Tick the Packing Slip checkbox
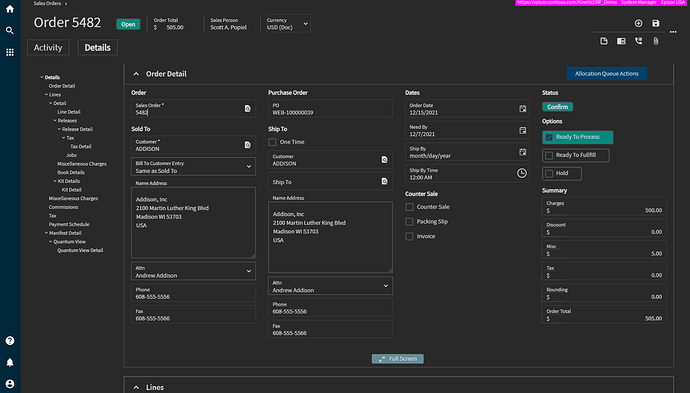 coord(409,222)
